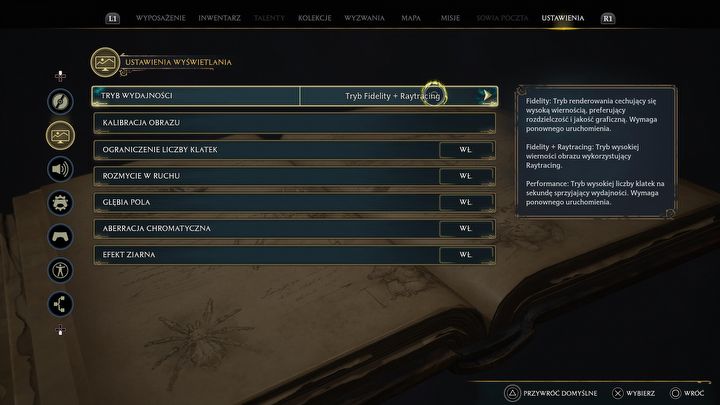Screen dimensions: 720x405
Task: Open controller settings gamepad icon
Action: (60, 236)
